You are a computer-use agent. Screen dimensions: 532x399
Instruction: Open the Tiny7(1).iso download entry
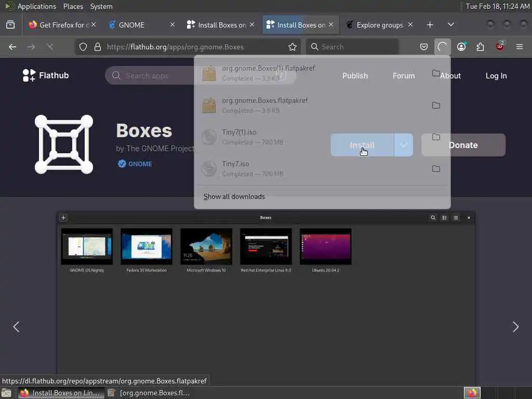pyautogui.click(x=312, y=137)
